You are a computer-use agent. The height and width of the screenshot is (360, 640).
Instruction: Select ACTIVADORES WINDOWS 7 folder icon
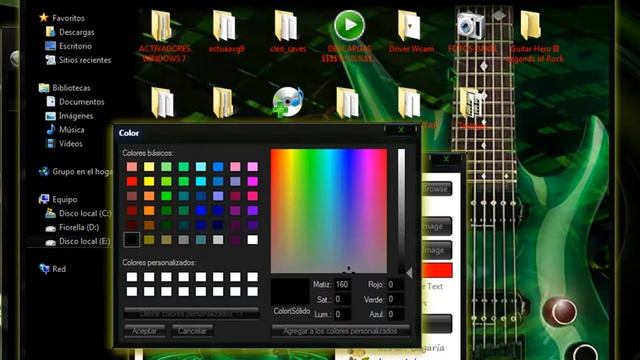(x=162, y=26)
